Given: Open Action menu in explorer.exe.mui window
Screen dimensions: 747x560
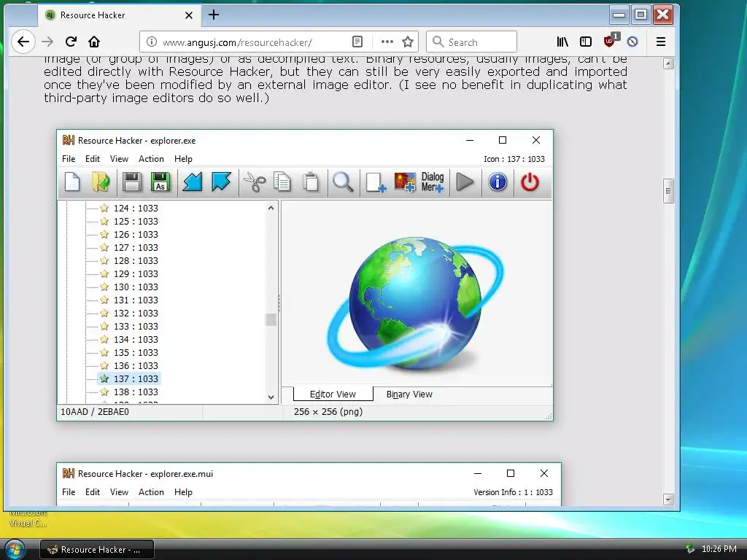Looking at the screenshot, I should (151, 492).
